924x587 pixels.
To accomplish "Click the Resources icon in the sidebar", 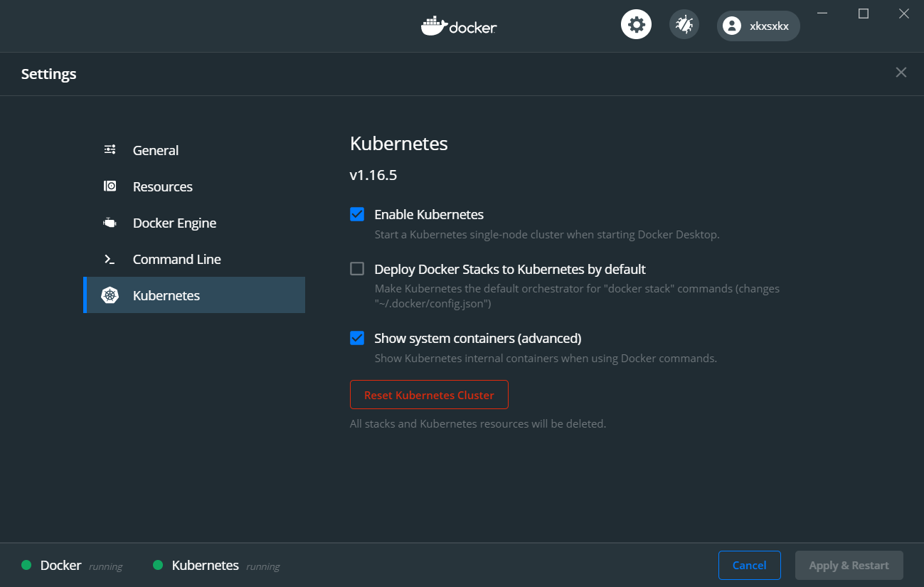I will (110, 186).
